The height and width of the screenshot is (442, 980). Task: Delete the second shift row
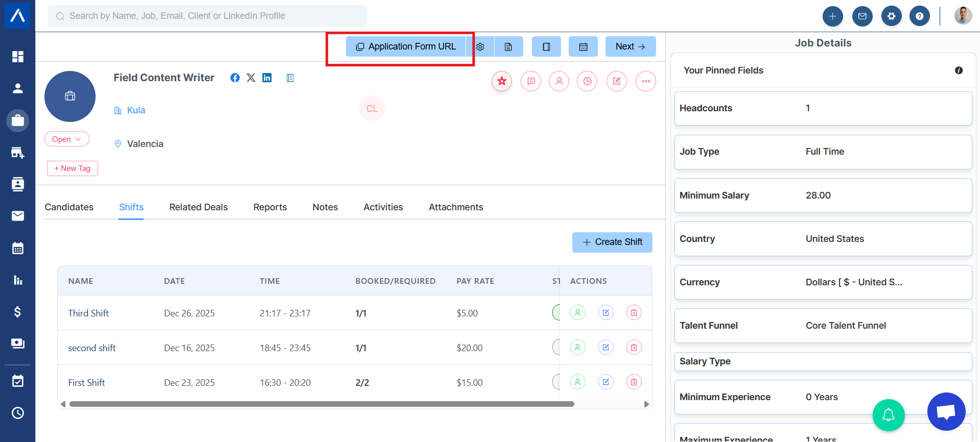tap(634, 347)
